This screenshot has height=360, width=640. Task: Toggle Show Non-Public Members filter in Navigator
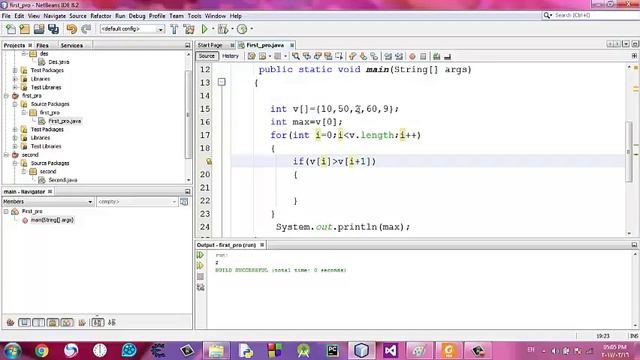point(53,322)
